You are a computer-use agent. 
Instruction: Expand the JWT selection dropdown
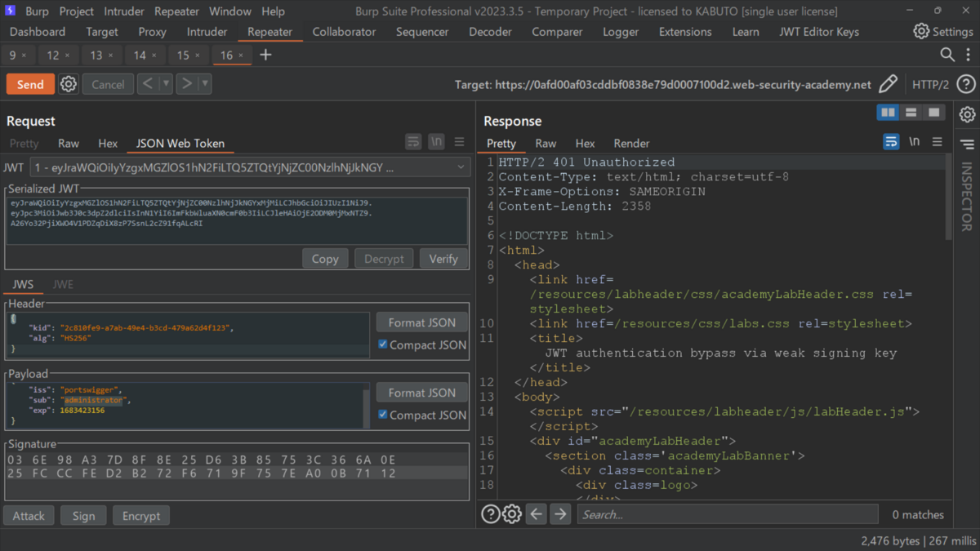coord(250,167)
